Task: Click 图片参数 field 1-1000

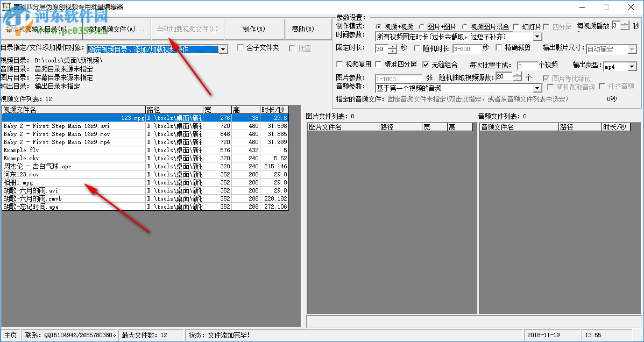Action: click(x=398, y=79)
